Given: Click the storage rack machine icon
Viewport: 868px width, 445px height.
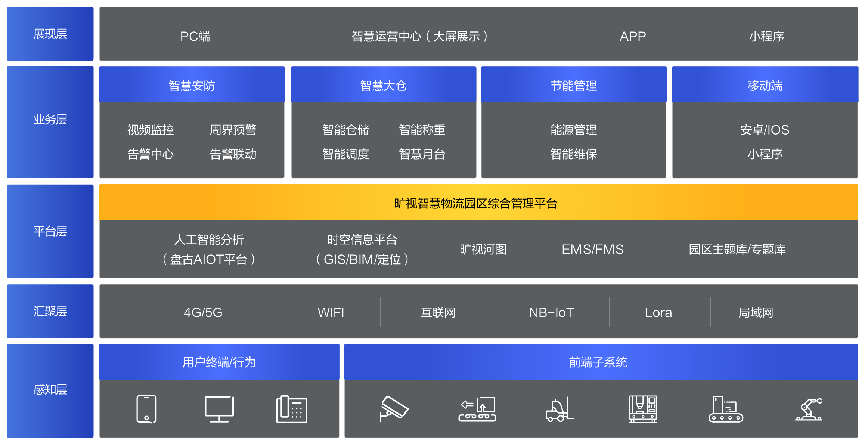Looking at the screenshot, I should 643,409.
